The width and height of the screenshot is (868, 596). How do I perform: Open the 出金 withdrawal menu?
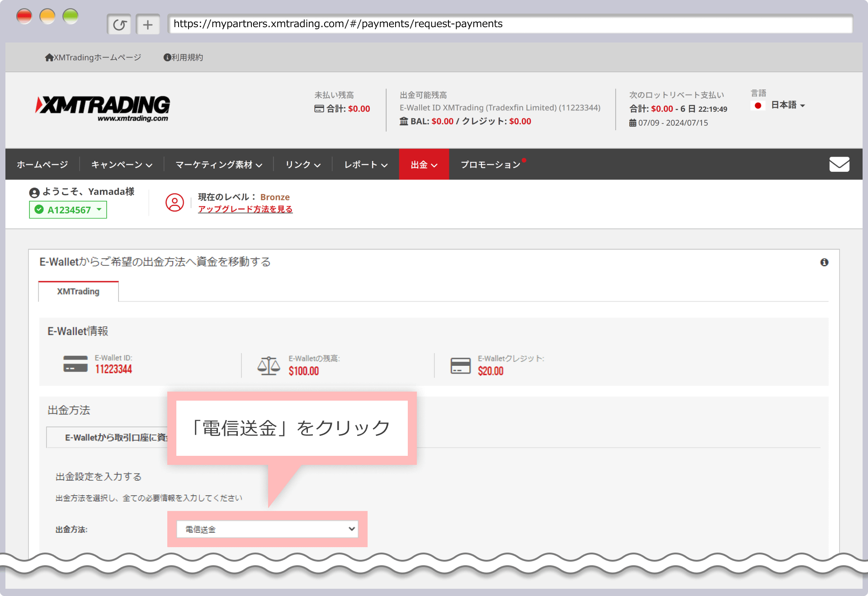pos(424,165)
